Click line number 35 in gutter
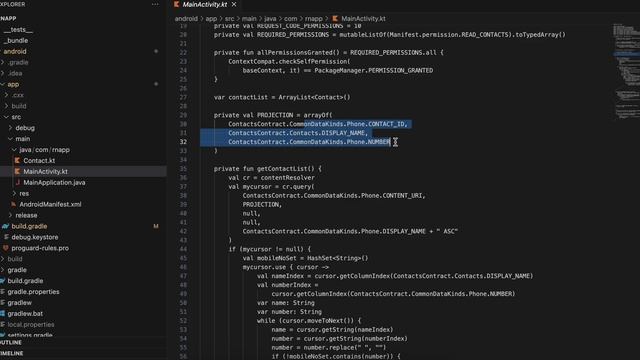The height and width of the screenshot is (360, 640). point(183,169)
